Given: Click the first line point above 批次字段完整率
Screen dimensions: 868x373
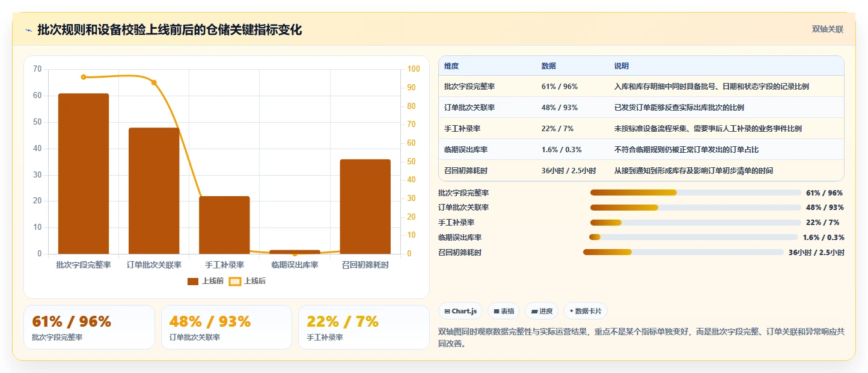Looking at the screenshot, I should [84, 77].
